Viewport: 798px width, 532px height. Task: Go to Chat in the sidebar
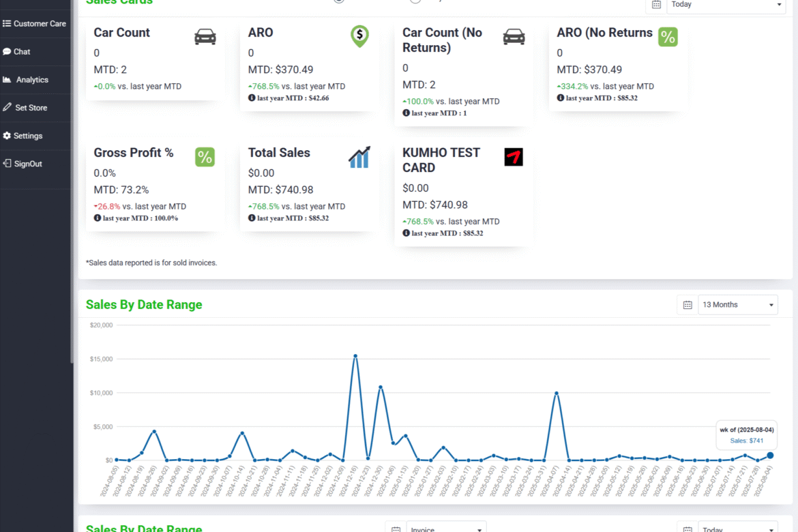click(22, 52)
